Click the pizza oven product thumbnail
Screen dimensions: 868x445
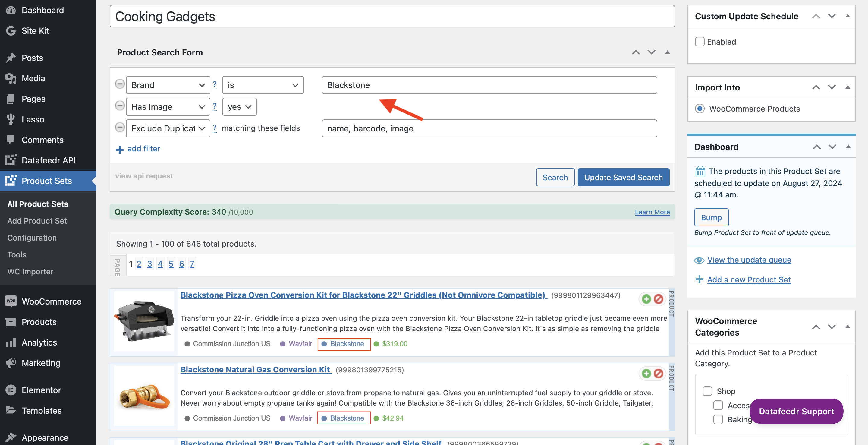(x=144, y=321)
